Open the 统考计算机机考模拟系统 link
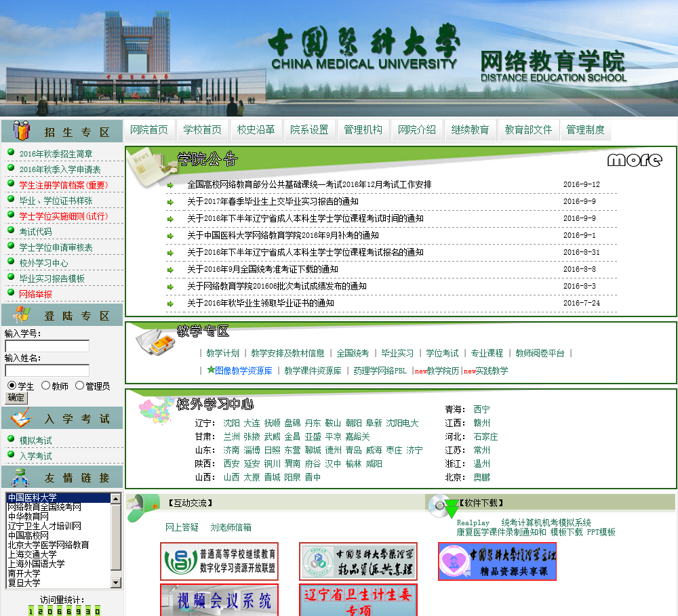 (546, 522)
